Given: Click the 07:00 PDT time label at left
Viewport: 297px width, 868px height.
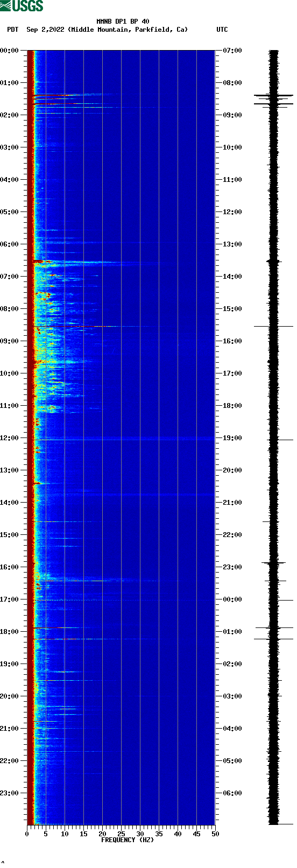Looking at the screenshot, I should pyautogui.click(x=9, y=277).
